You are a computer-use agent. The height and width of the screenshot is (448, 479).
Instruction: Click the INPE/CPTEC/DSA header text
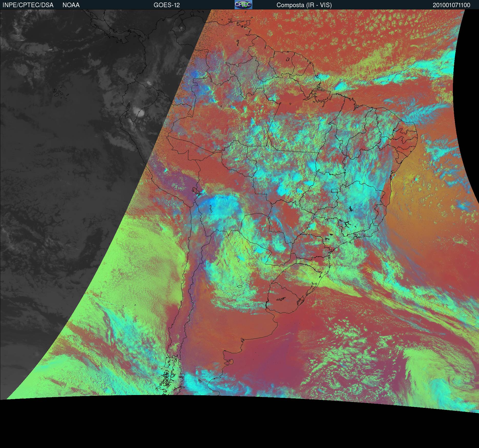tap(28, 5)
